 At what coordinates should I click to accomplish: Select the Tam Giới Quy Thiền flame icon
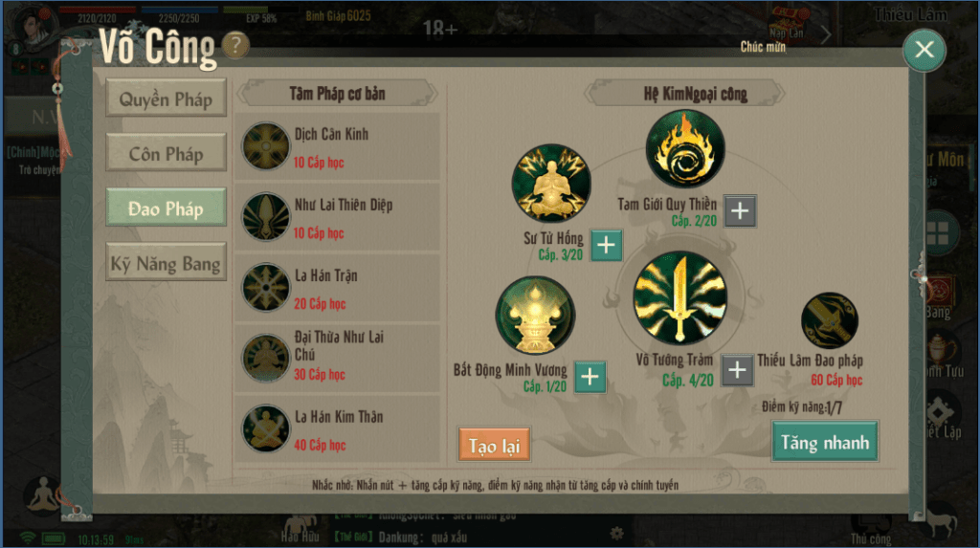pyautogui.click(x=685, y=149)
